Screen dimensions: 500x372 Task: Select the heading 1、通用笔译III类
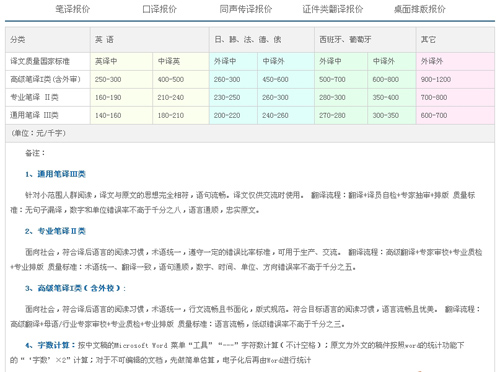[55, 174]
